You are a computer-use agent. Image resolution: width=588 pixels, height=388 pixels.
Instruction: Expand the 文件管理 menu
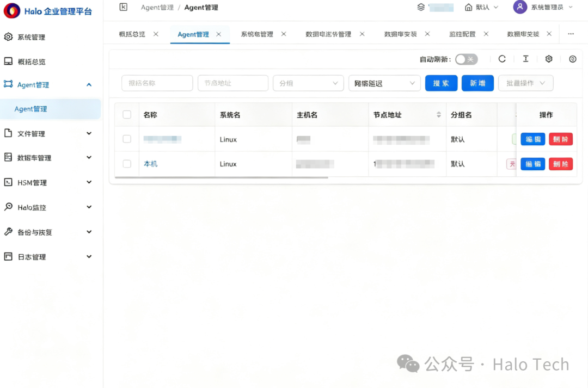pos(89,133)
